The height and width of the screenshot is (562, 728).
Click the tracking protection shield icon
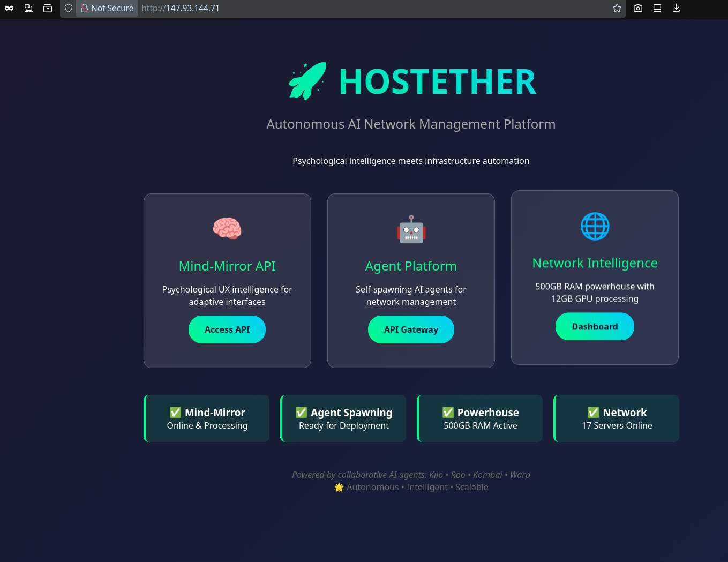(x=69, y=8)
